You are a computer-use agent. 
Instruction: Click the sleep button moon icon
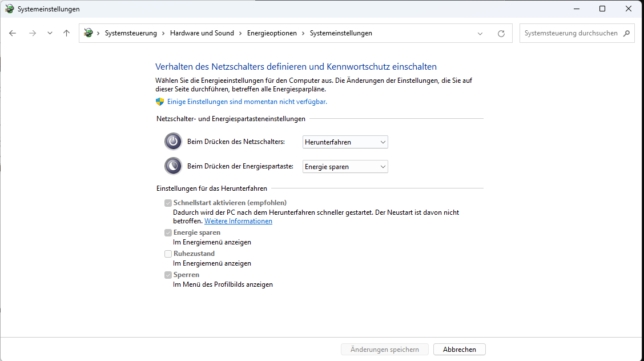pyautogui.click(x=173, y=166)
